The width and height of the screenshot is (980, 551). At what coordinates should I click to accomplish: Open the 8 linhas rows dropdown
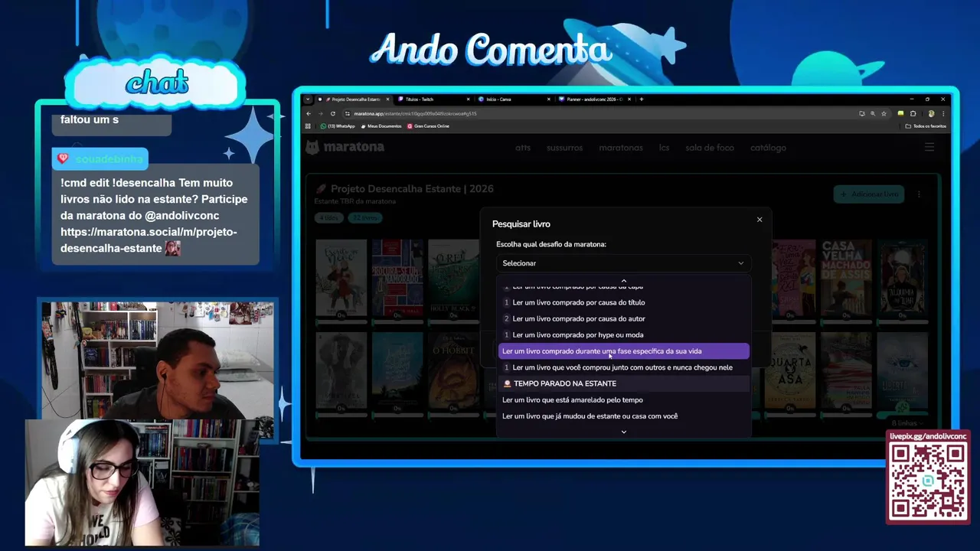click(x=907, y=423)
